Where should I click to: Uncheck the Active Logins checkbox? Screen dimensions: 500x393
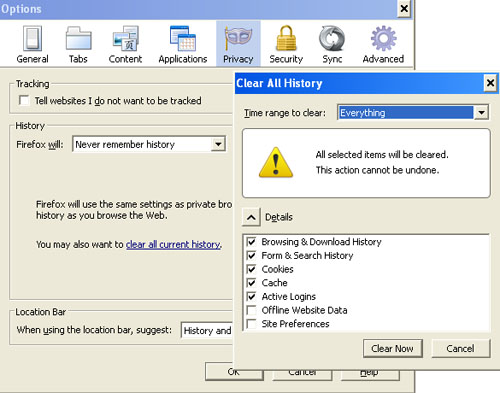[252, 296]
